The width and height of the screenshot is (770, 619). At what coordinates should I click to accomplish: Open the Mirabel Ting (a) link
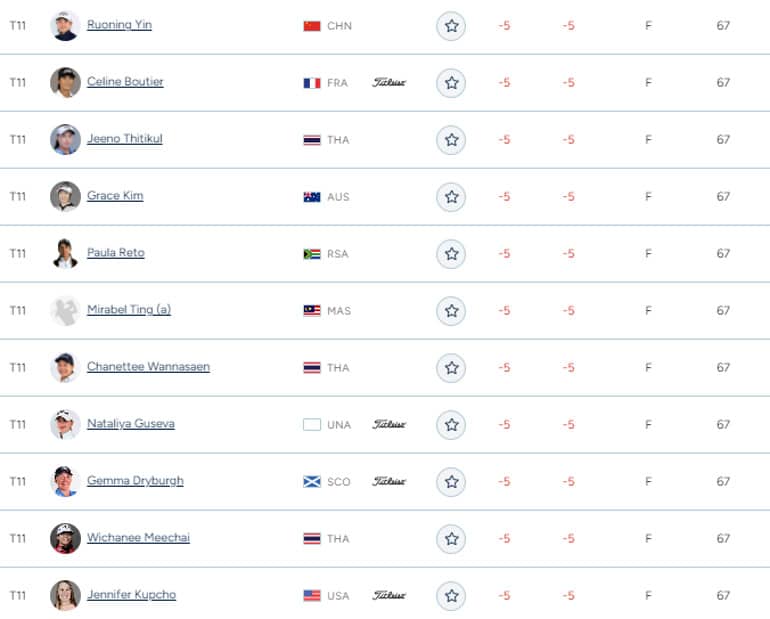point(129,309)
